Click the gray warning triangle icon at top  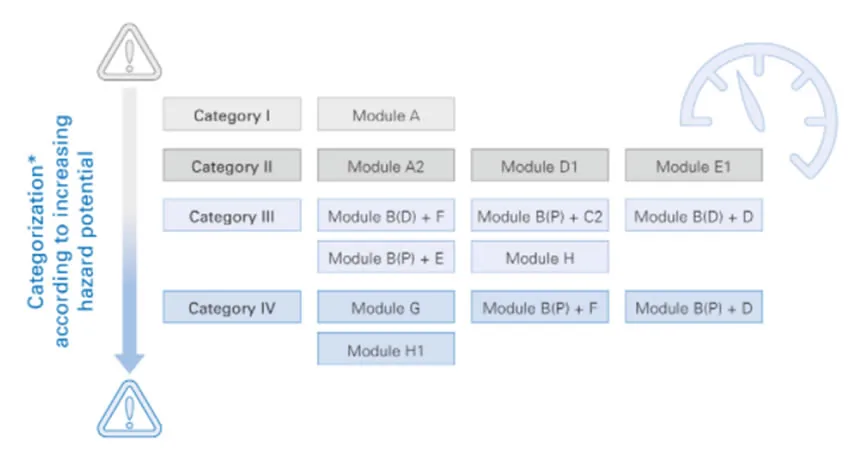[130, 52]
